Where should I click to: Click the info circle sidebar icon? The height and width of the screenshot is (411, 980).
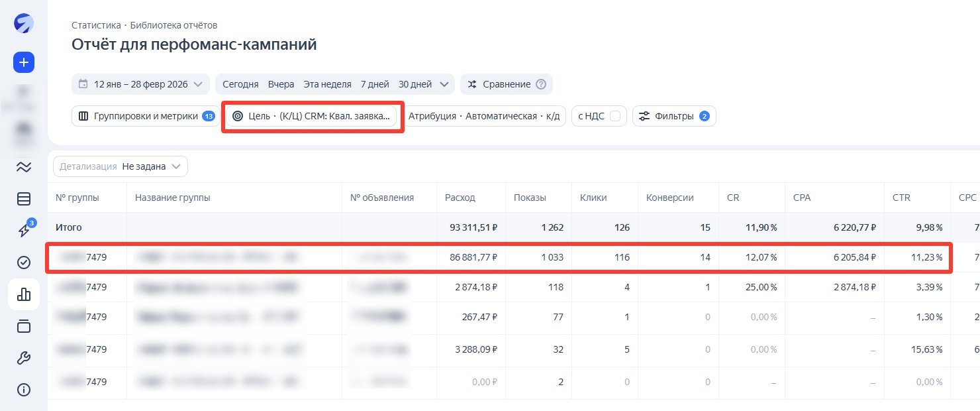click(24, 390)
